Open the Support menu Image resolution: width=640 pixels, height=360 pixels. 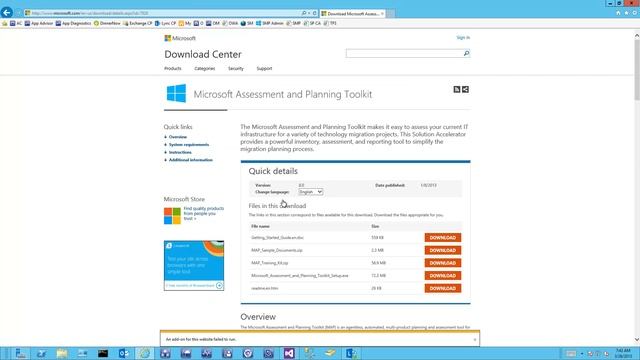pyautogui.click(x=264, y=69)
